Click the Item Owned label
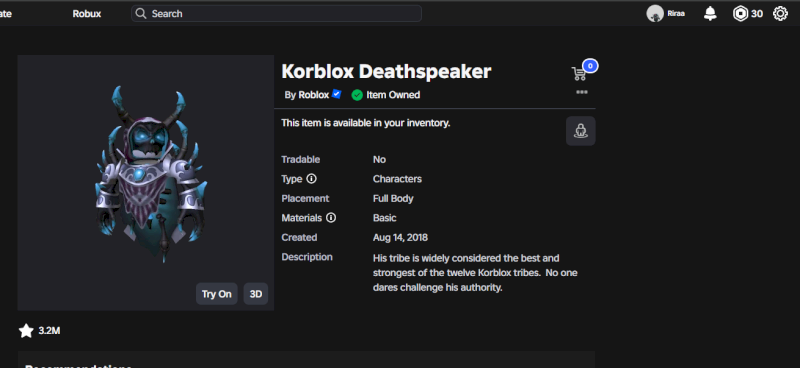800x368 pixels. [393, 95]
